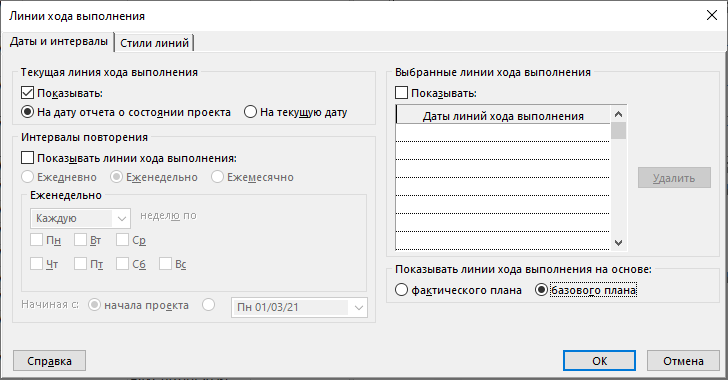Click the date list scroll up arrow

pos(618,114)
